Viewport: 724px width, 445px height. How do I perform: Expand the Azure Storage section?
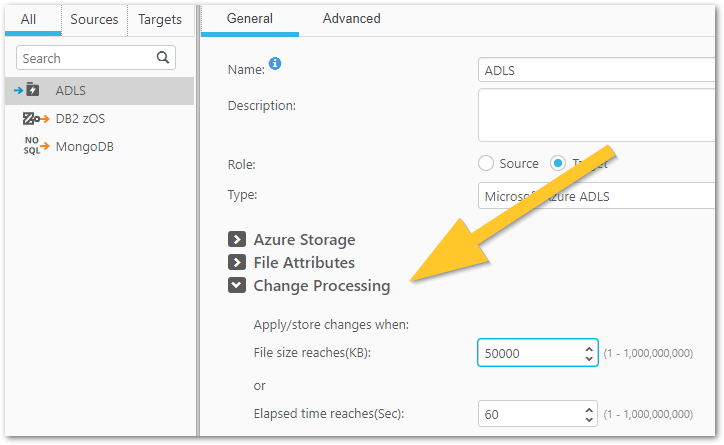coord(237,239)
